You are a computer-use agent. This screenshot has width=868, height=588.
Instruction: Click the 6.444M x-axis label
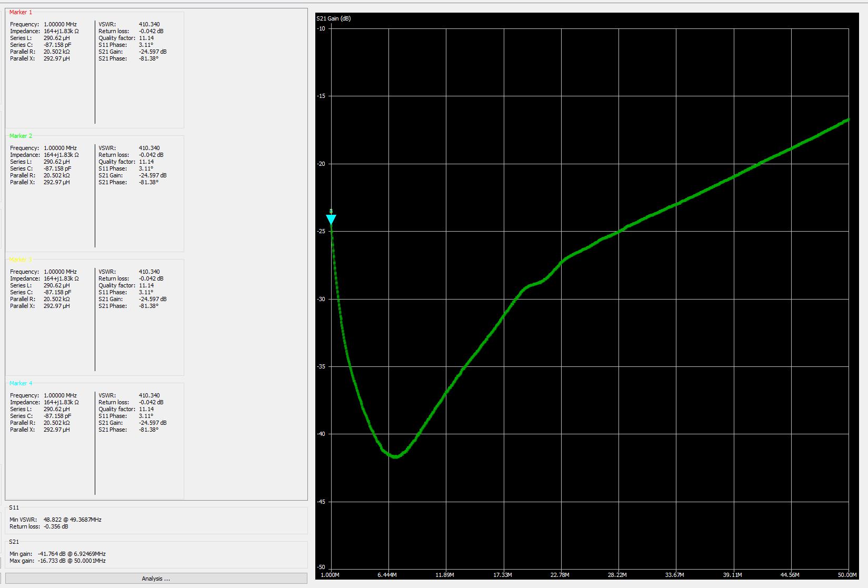pos(387,575)
